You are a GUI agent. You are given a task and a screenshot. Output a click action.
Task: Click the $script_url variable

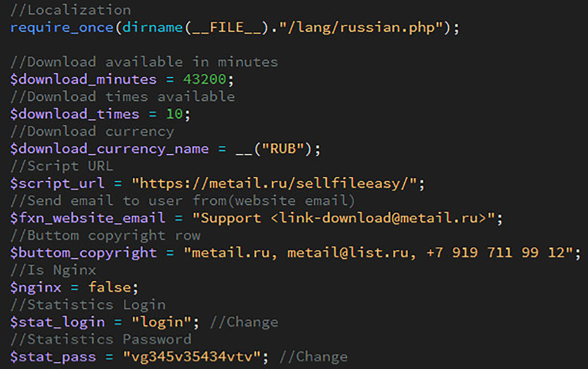tap(57, 184)
